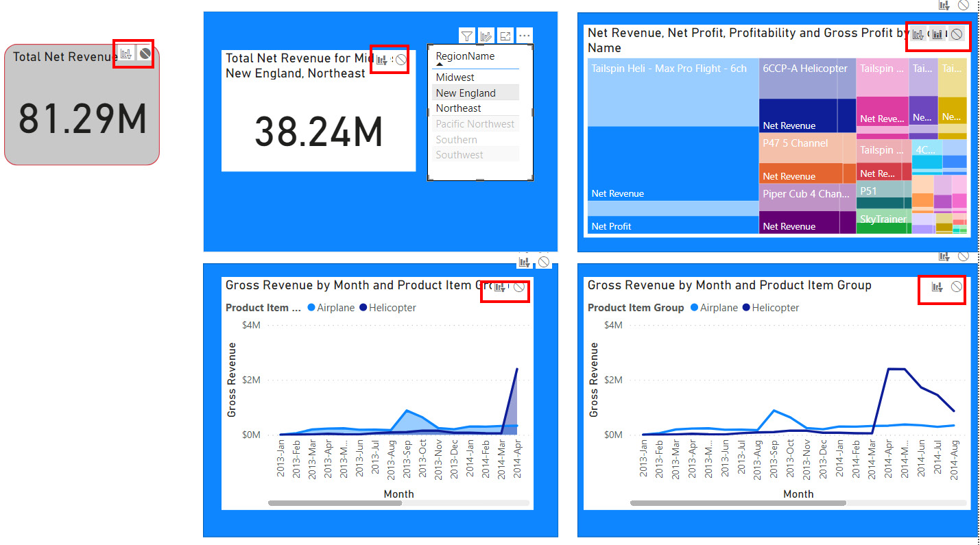
Task: Set the 38.24M card to no interaction
Action: (401, 60)
